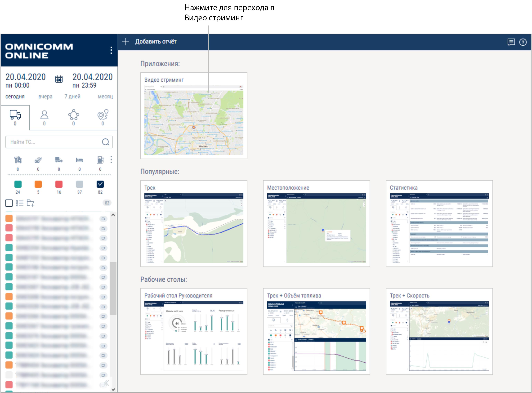Switch to the Drivers tab with the person icon
This screenshot has height=393, width=532.
tap(44, 118)
